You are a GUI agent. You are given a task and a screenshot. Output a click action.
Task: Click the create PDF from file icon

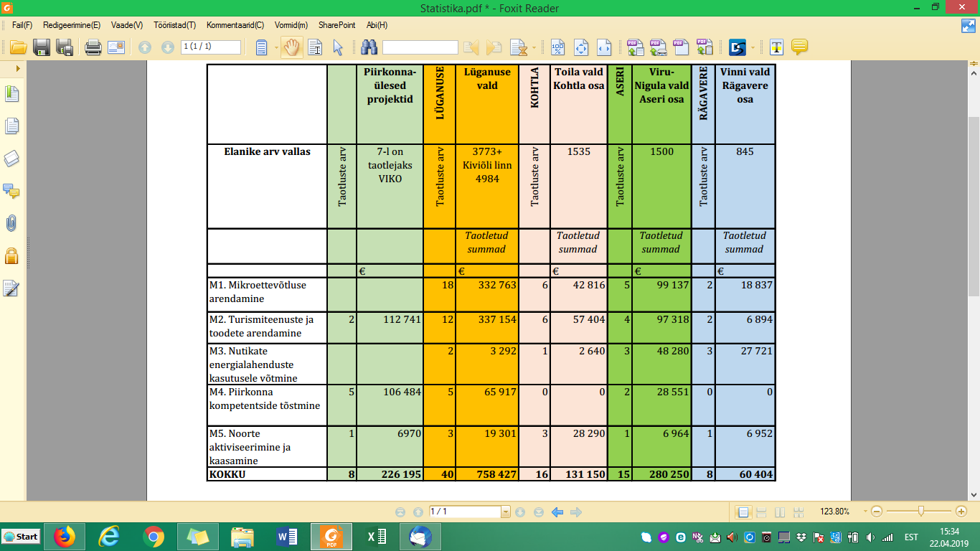point(636,47)
